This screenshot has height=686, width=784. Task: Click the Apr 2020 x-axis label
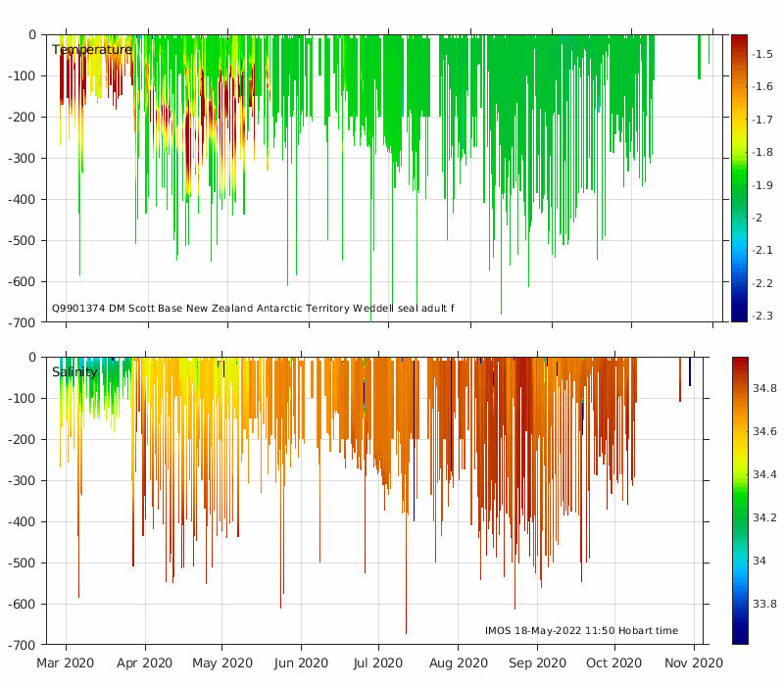(x=144, y=663)
